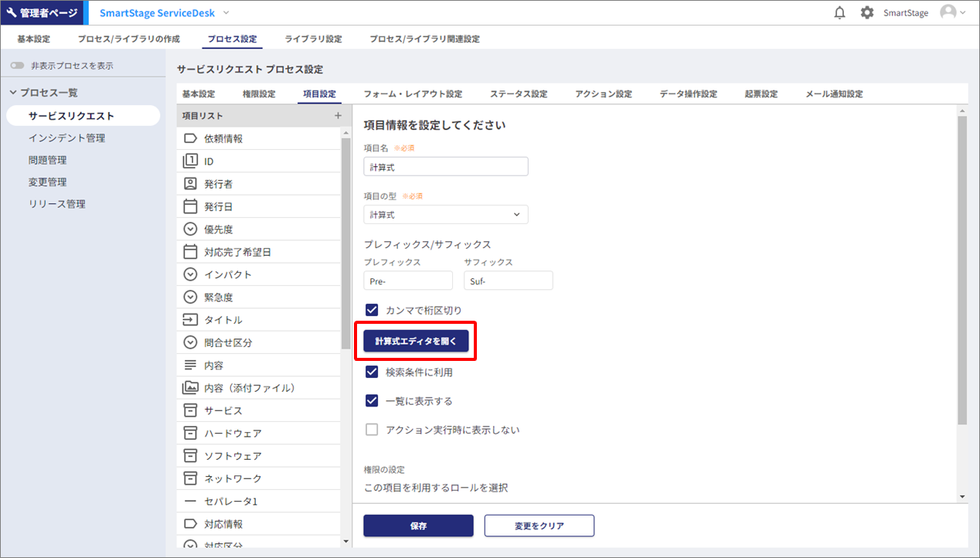This screenshot has height=558, width=980.
Task: Click the notification bell icon
Action: click(840, 13)
